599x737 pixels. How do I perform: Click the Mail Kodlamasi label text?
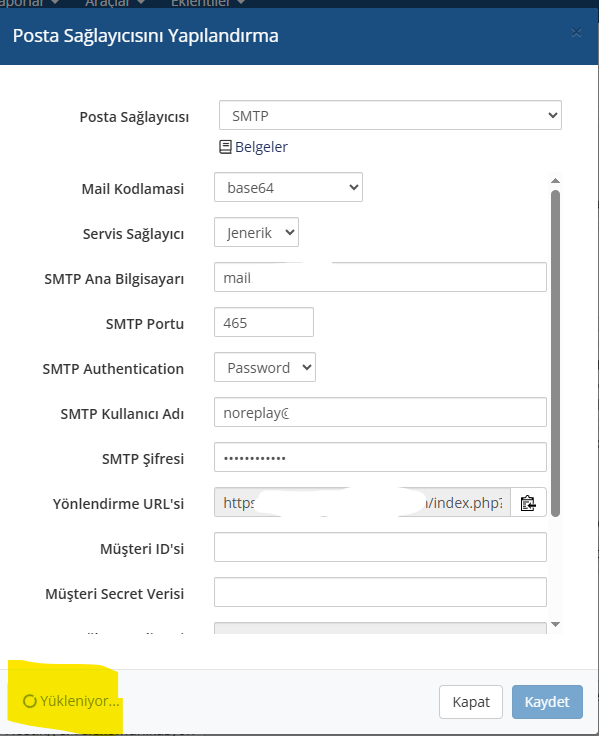pos(133,189)
